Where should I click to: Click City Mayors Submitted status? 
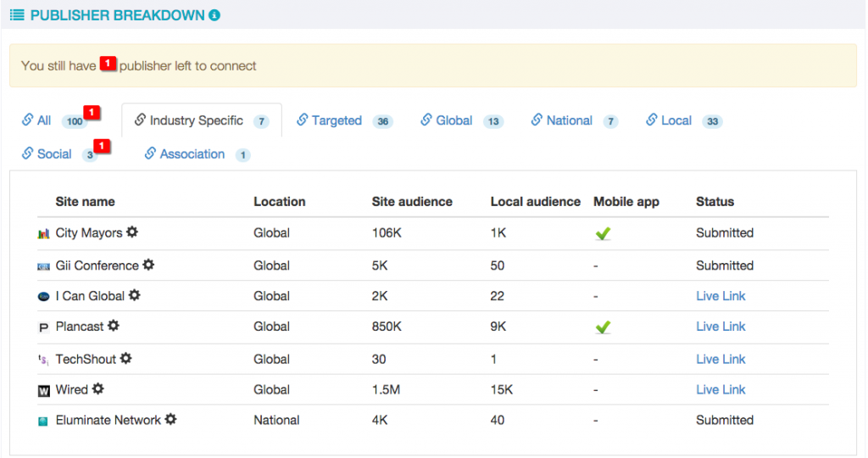coord(724,232)
